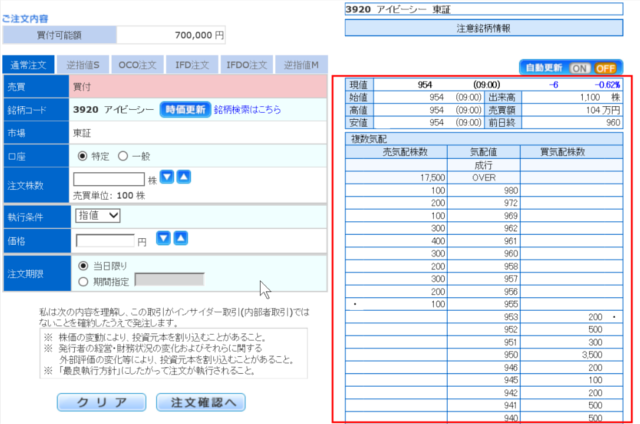
Task: Open the 注意銘柄情報 bar
Action: [x=484, y=28]
